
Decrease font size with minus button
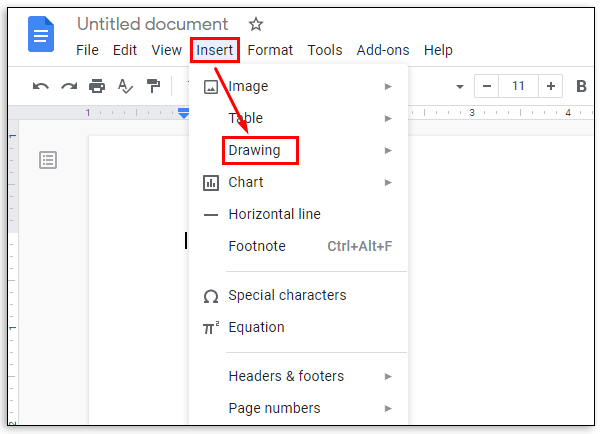coord(485,86)
